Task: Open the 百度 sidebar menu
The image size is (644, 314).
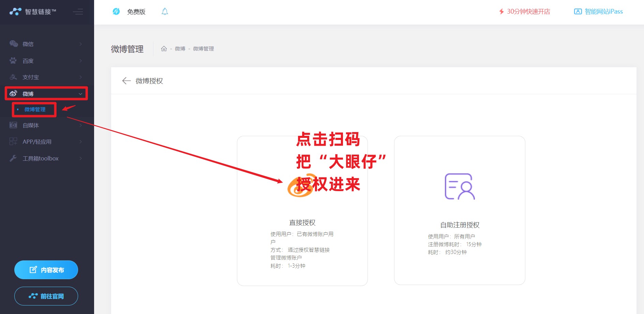Action: click(x=47, y=61)
